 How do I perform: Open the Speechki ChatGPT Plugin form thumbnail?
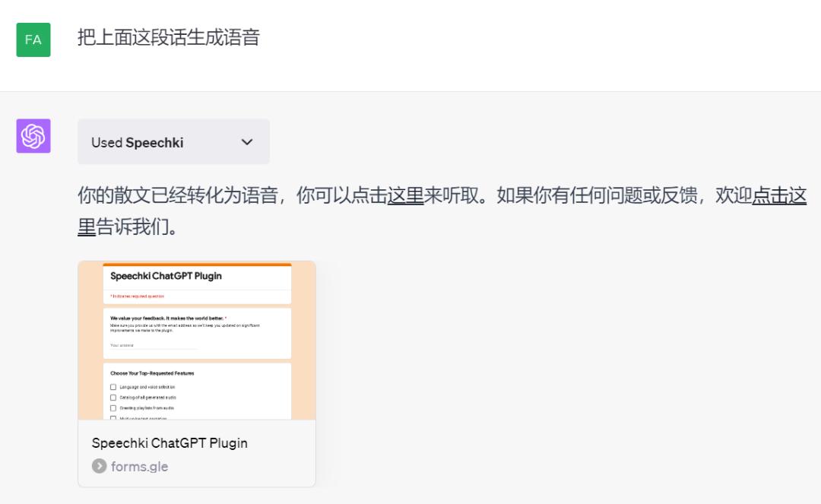[x=196, y=342]
